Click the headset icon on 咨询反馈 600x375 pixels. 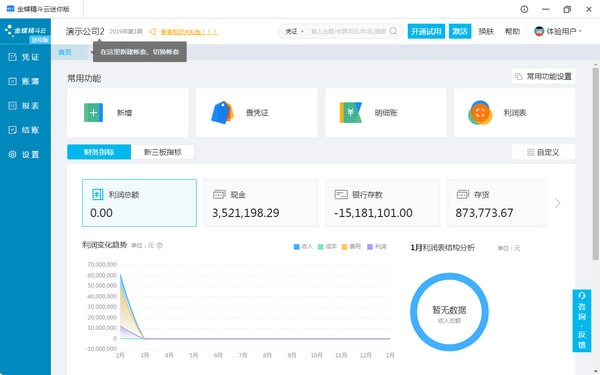[582, 296]
